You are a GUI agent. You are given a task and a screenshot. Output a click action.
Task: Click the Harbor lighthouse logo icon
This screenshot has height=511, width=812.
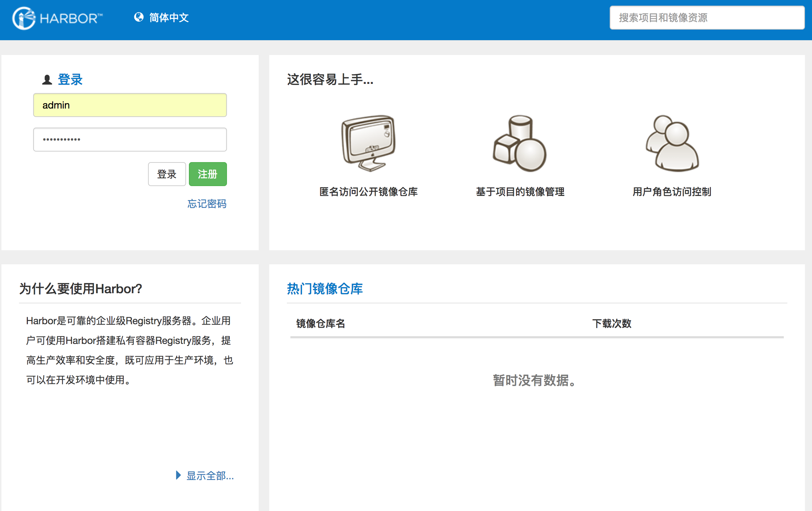pos(24,18)
